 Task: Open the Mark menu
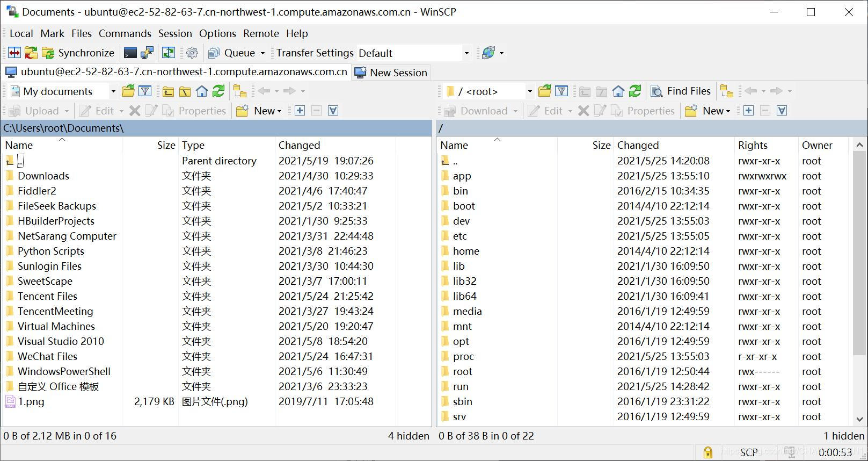(52, 33)
